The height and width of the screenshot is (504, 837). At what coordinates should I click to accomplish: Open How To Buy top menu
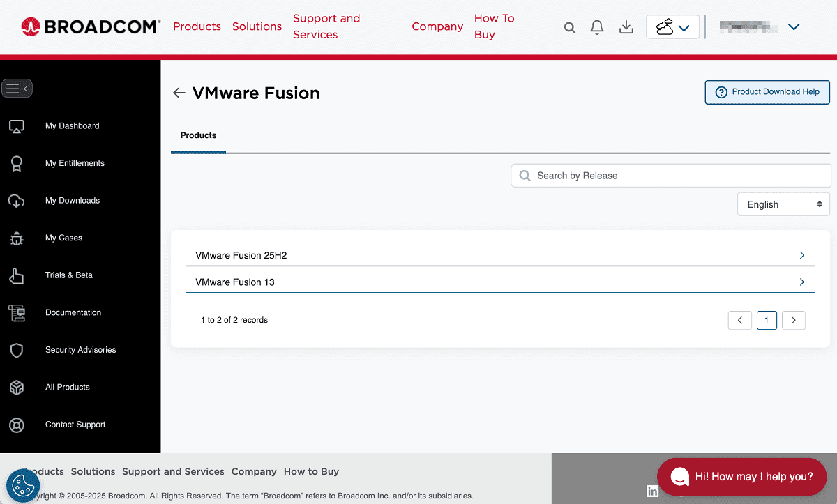[x=494, y=26]
